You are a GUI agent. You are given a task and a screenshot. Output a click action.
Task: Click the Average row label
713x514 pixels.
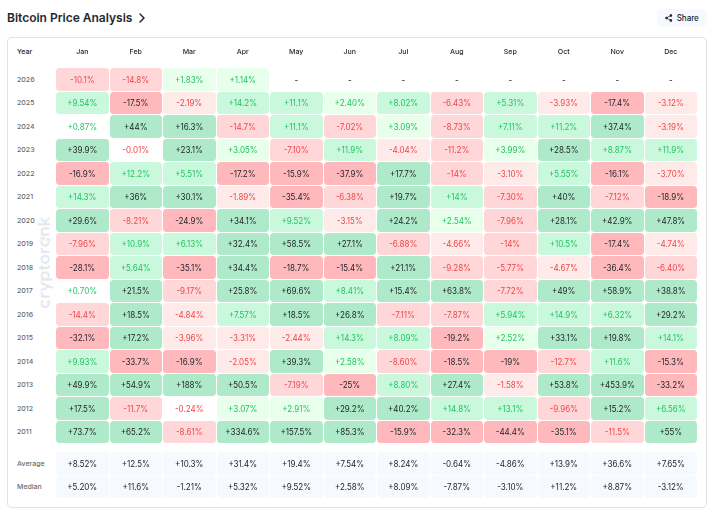[31, 464]
